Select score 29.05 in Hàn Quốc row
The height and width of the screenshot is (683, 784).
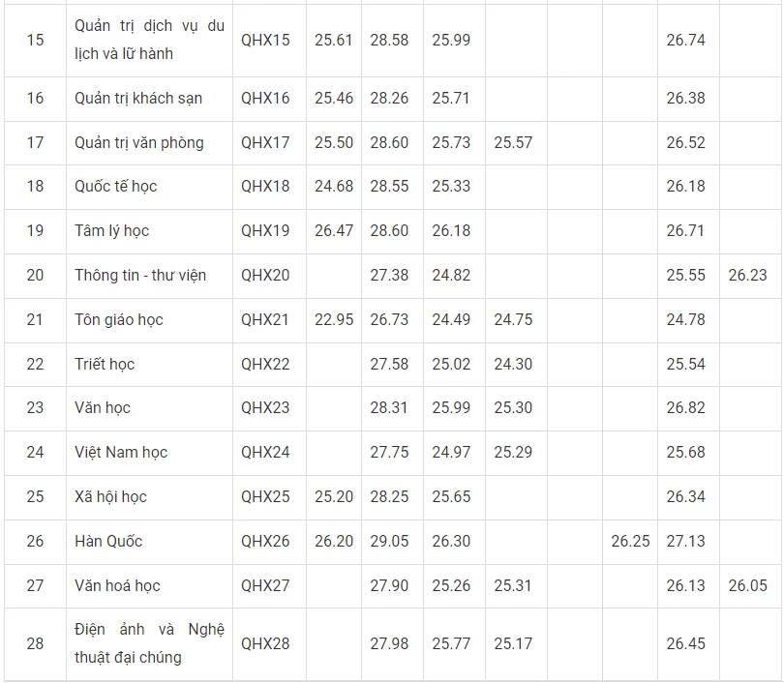(389, 542)
